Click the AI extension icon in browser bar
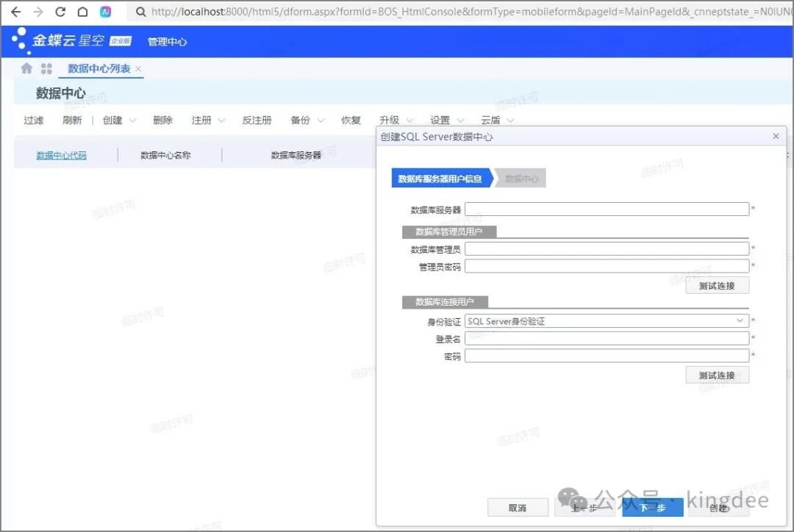 [105, 12]
